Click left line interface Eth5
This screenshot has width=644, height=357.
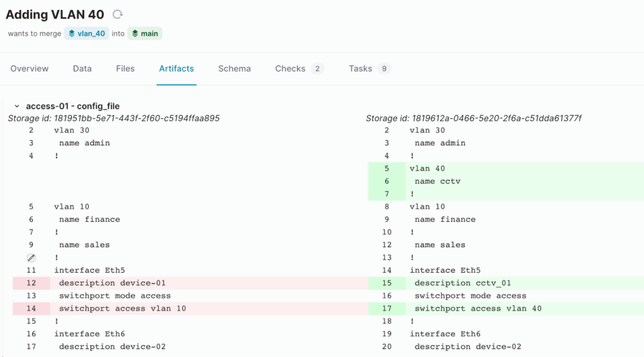coord(89,270)
